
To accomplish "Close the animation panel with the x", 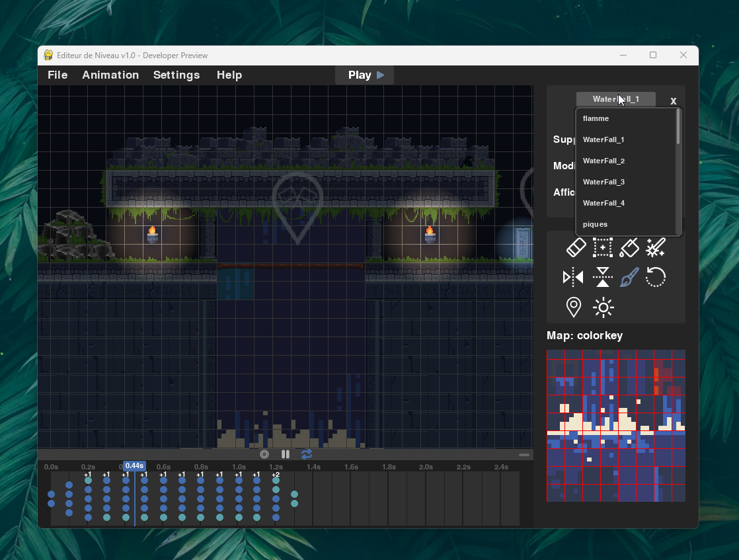I will [674, 100].
